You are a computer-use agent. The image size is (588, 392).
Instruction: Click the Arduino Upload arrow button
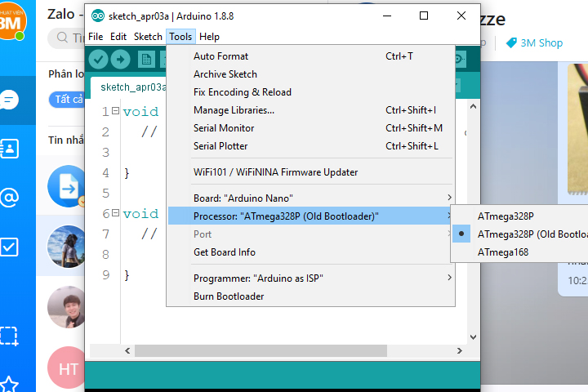pyautogui.click(x=120, y=60)
